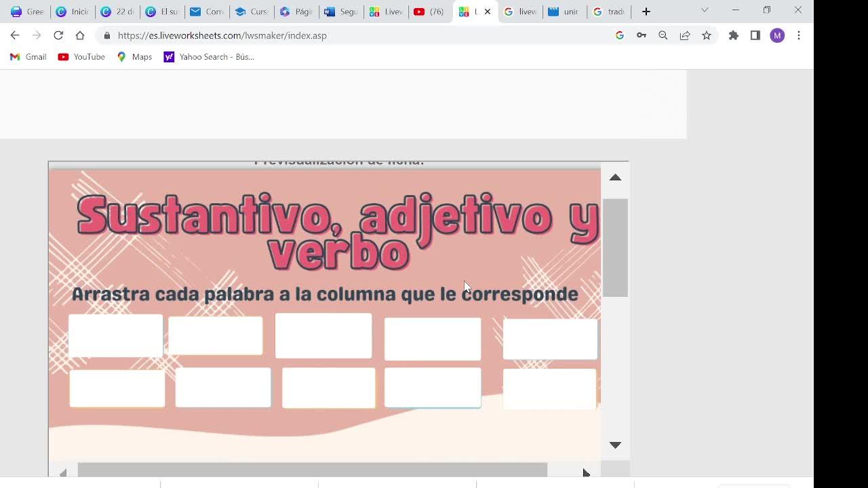Click the back navigation arrow

tap(15, 35)
